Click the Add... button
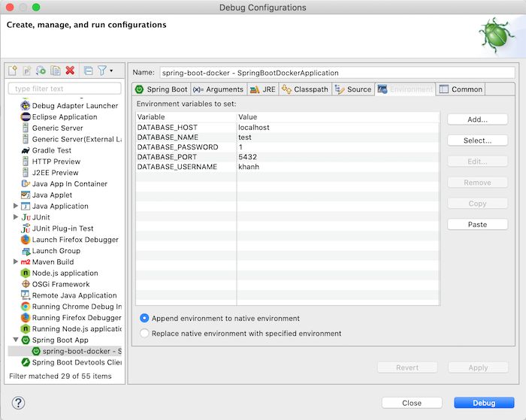 pyautogui.click(x=477, y=119)
